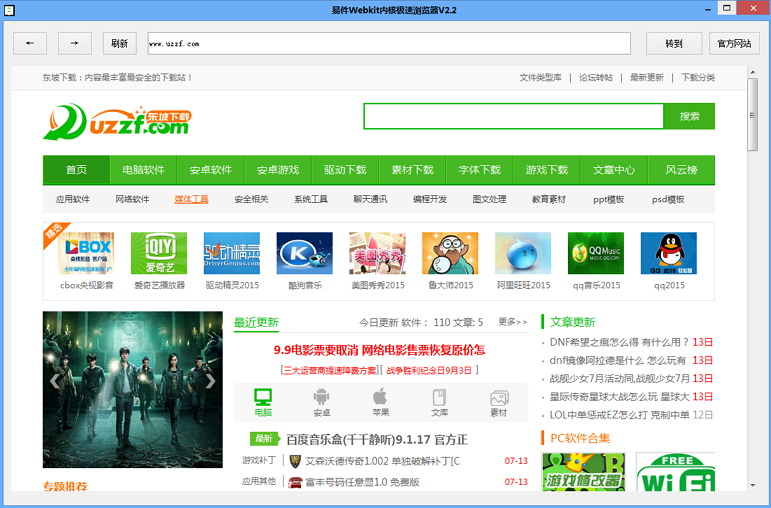Select the 字体下载 nav tab

[479, 170]
